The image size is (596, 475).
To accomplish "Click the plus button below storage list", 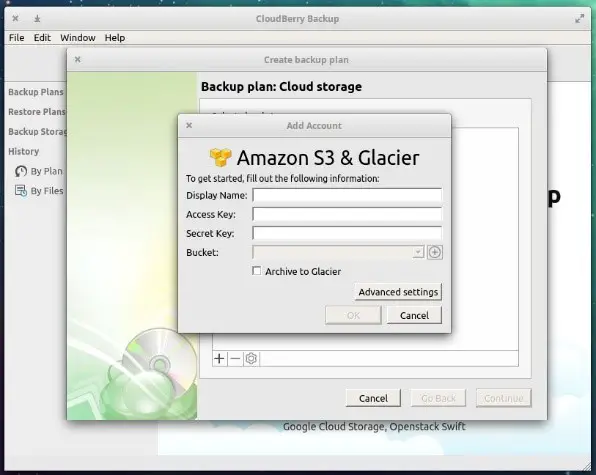I will coord(219,358).
